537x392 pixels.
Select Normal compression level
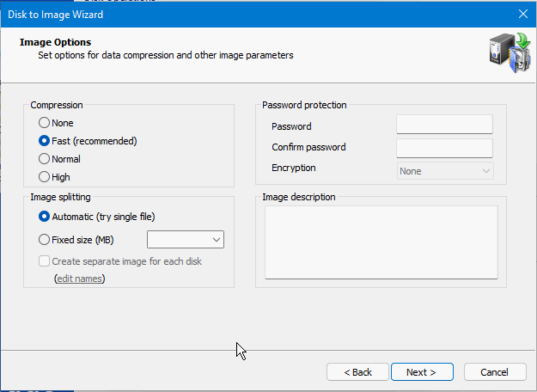click(45, 159)
